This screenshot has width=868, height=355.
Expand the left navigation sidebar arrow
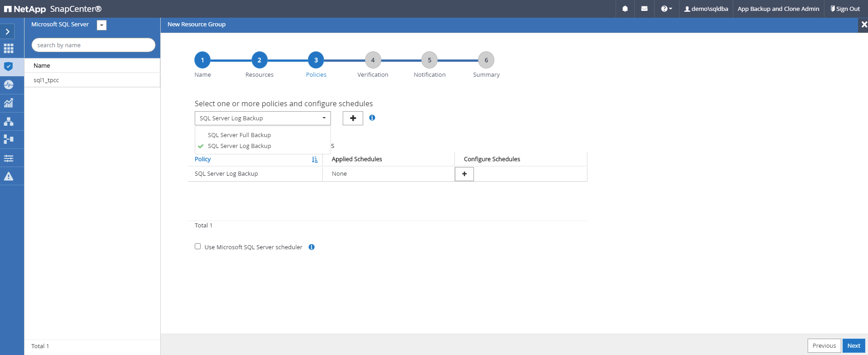tap(8, 31)
